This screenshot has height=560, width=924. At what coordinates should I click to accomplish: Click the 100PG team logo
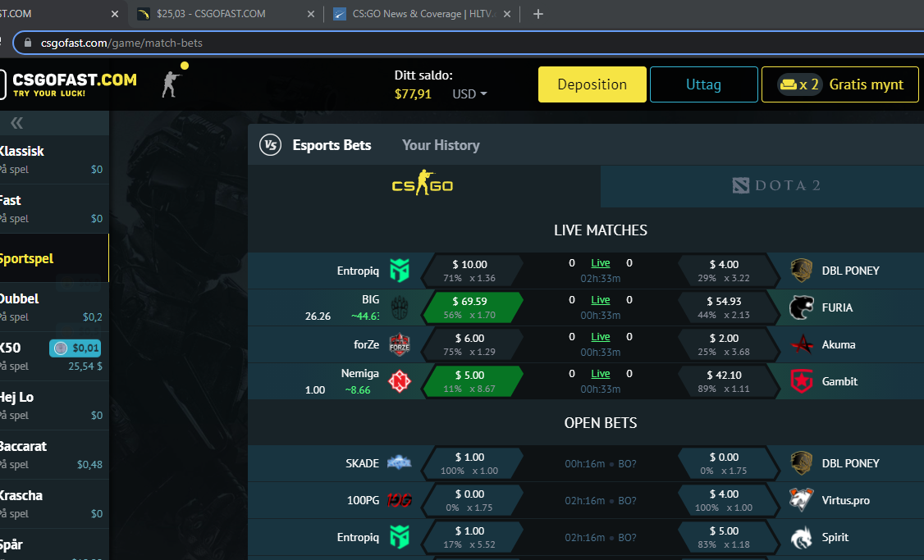[399, 500]
